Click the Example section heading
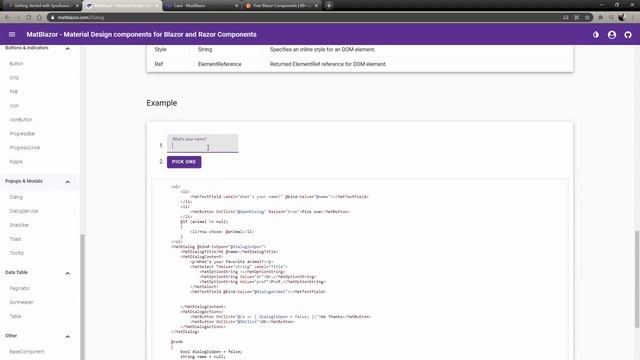This screenshot has height=360, width=640. pos(162,103)
